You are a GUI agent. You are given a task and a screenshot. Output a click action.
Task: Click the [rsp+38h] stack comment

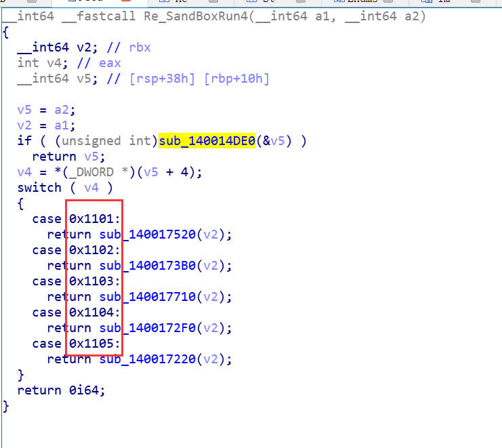(162, 79)
